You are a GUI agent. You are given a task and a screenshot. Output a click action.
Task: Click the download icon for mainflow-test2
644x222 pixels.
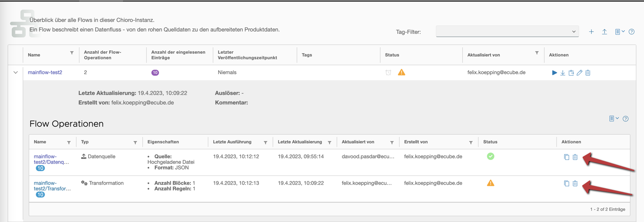[x=562, y=73]
